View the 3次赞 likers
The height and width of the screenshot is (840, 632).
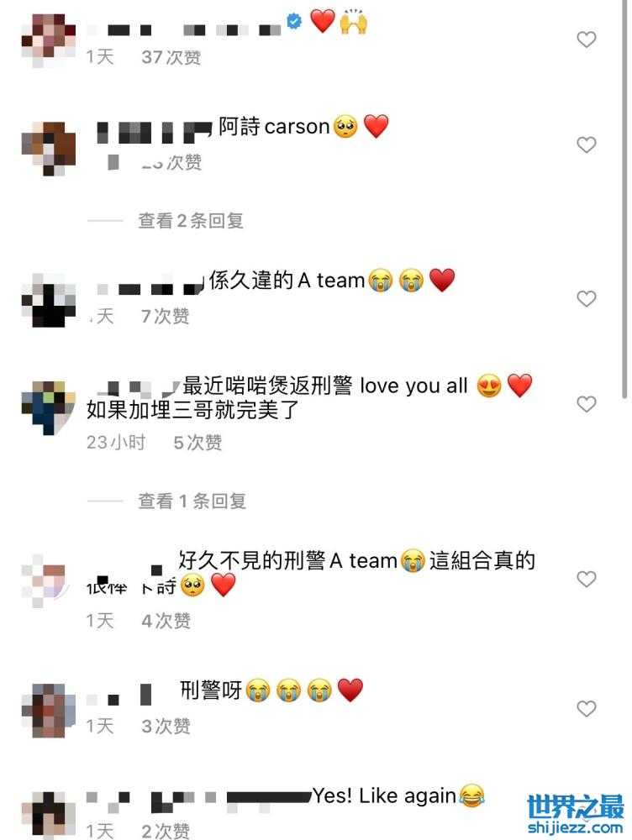point(166,726)
